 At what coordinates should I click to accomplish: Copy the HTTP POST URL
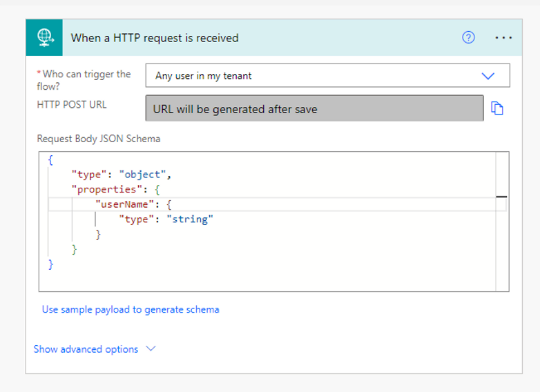click(x=496, y=108)
